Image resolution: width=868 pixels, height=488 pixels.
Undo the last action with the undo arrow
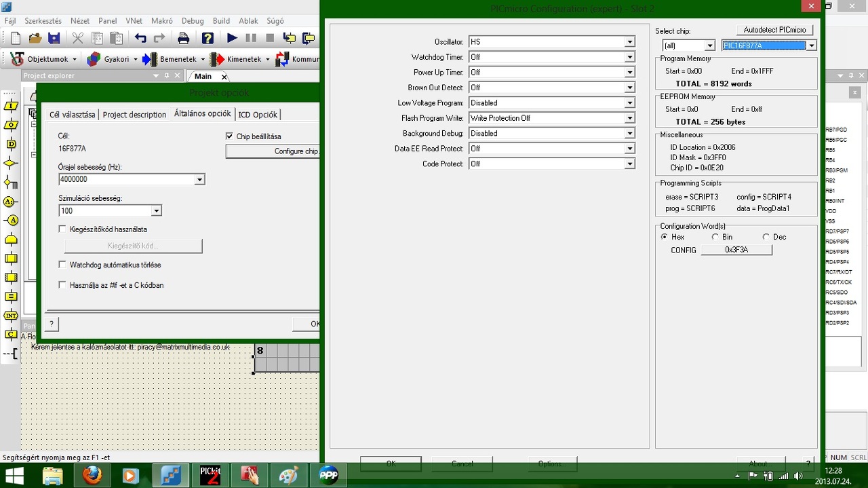[x=140, y=39]
